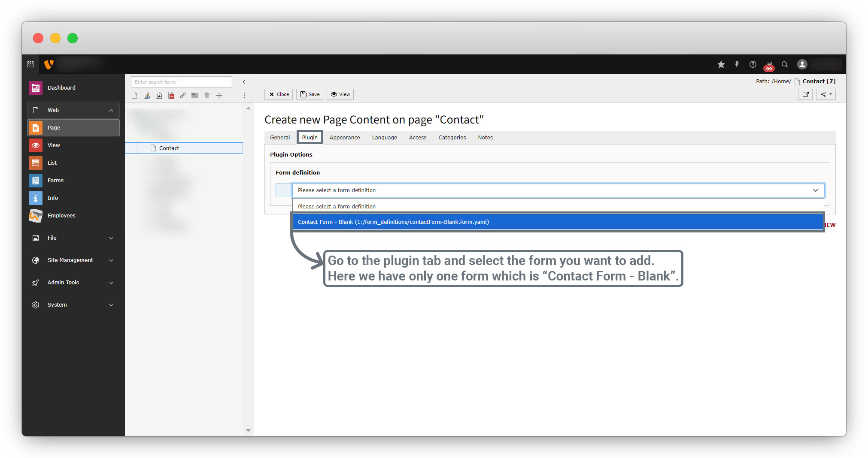
Task: Select Contact Form - Blank option
Action: [393, 222]
